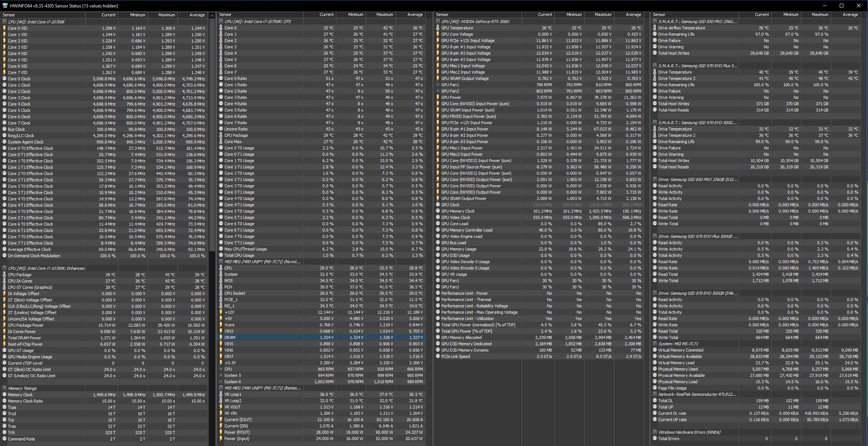Click the icon beside Drive Airflow Temperature
Viewport: 868px width, 446px height.
click(655, 28)
